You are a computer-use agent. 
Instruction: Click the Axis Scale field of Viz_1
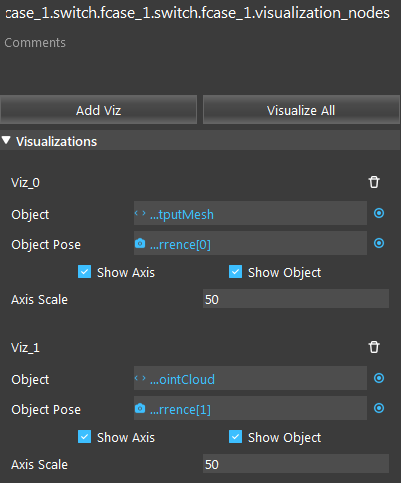coord(296,464)
